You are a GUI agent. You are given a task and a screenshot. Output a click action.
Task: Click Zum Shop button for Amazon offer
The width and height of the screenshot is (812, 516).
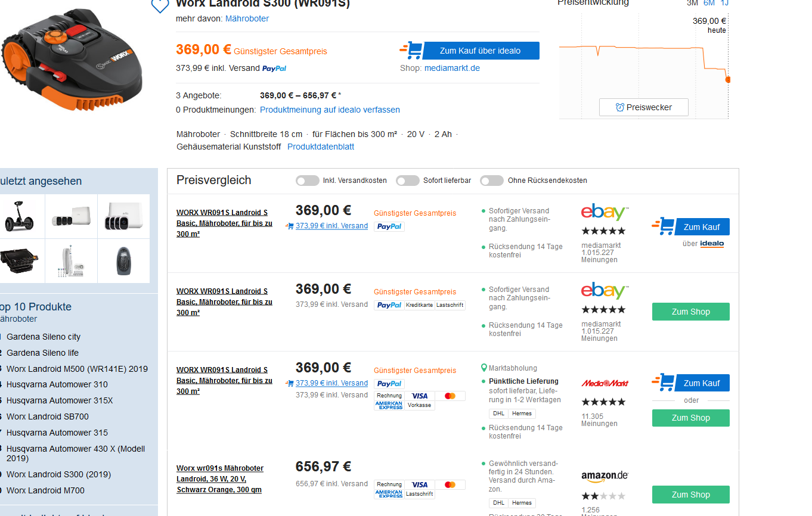point(690,495)
